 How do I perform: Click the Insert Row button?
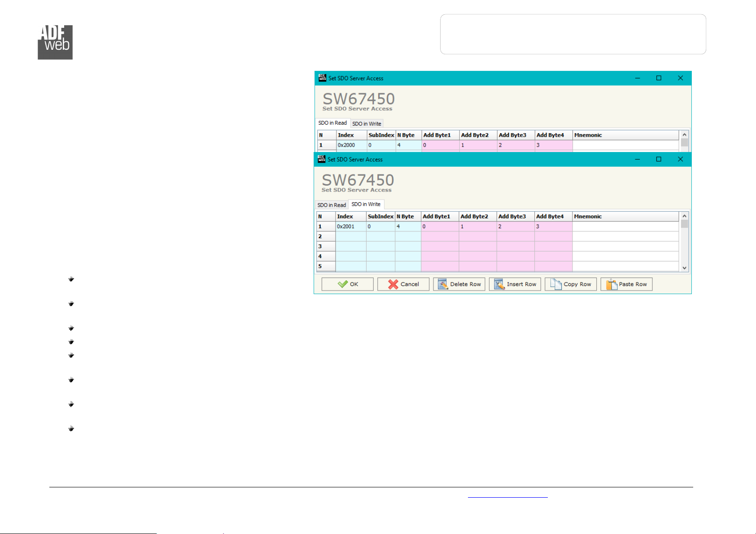(515, 284)
